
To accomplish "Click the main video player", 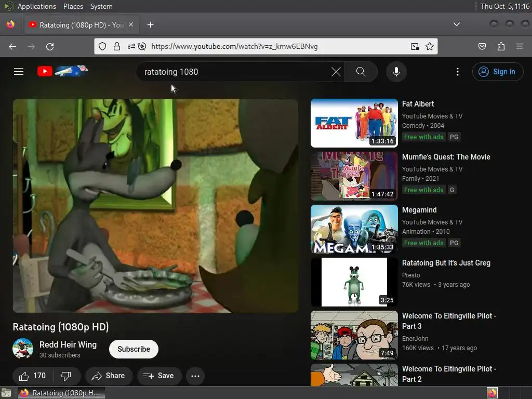I will click(155, 206).
